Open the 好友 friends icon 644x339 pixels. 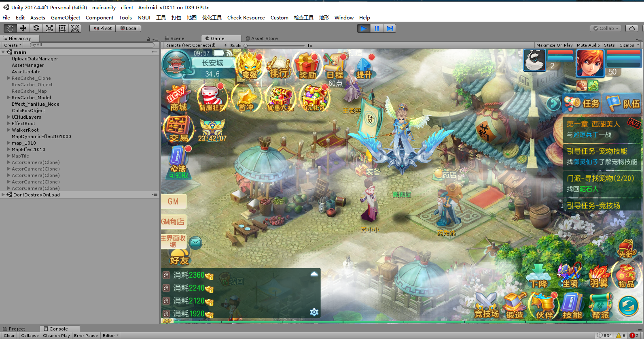(x=179, y=257)
